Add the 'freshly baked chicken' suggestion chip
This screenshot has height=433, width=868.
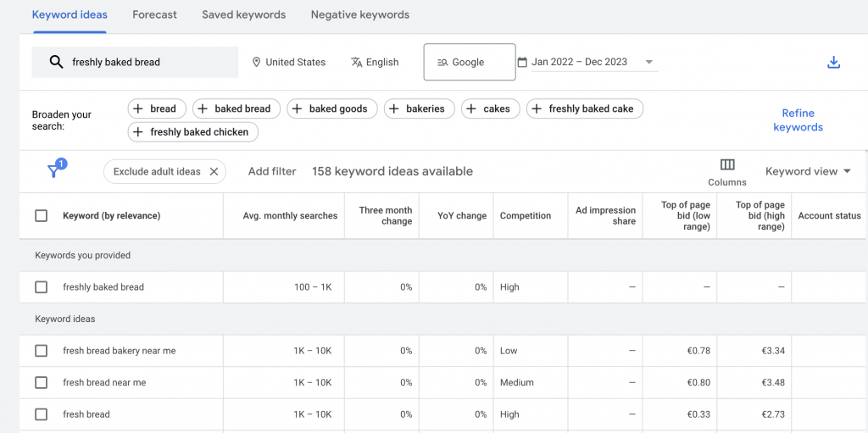click(192, 132)
